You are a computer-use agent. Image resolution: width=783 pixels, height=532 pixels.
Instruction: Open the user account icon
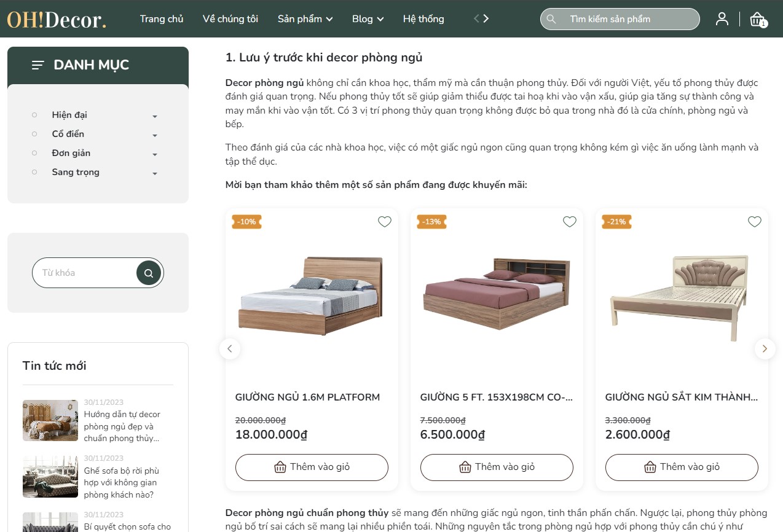(x=722, y=19)
